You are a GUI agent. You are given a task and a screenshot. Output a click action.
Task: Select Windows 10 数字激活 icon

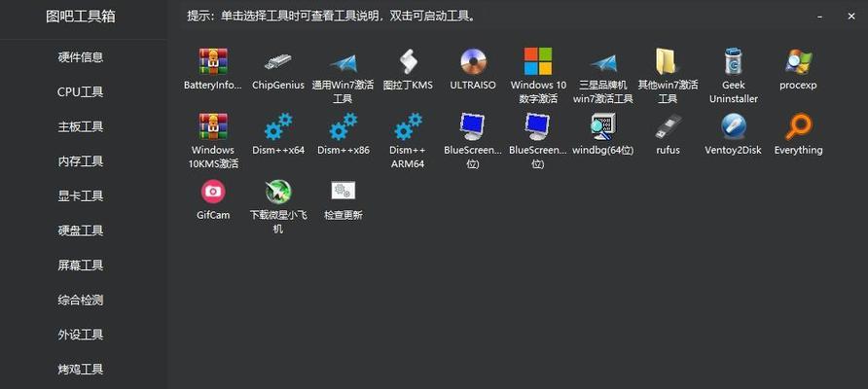[538, 61]
